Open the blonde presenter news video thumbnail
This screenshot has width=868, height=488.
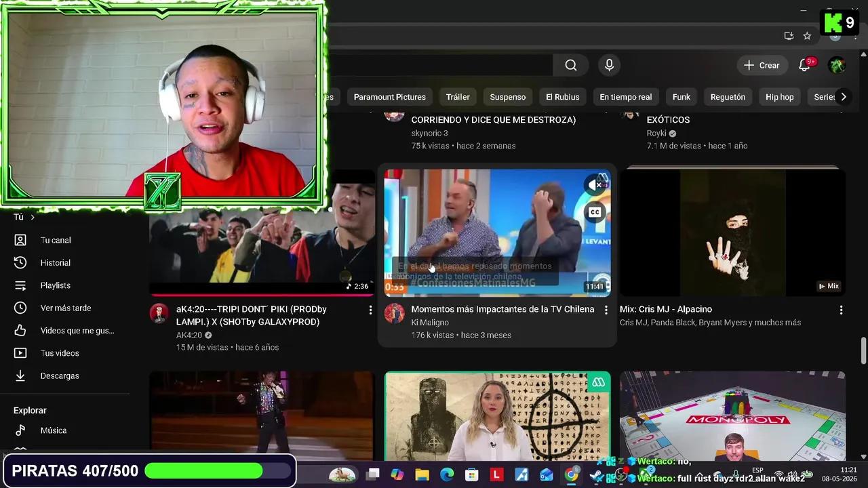click(x=497, y=416)
